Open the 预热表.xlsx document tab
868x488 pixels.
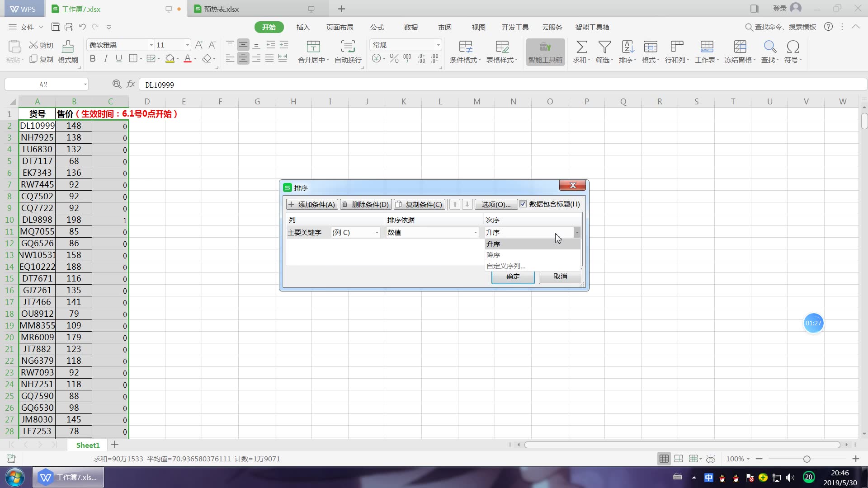pos(222,9)
